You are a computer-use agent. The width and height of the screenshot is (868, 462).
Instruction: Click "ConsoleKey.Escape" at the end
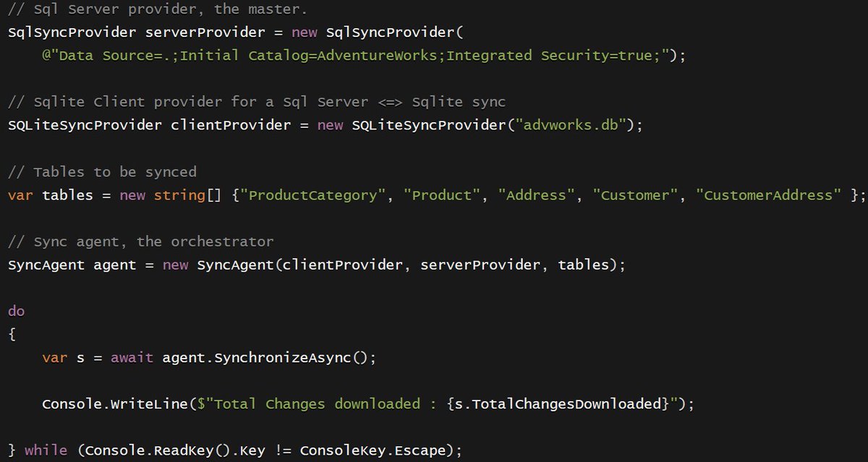pos(373,450)
